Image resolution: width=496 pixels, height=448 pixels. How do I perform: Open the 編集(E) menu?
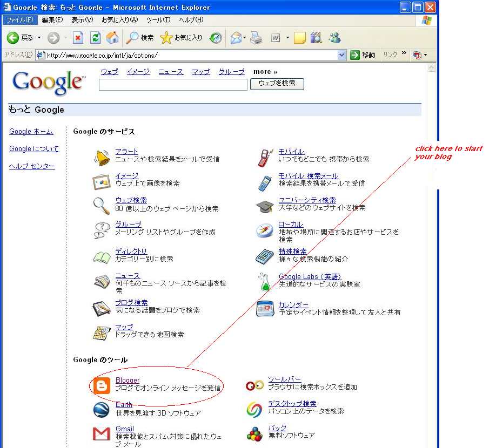[52, 20]
